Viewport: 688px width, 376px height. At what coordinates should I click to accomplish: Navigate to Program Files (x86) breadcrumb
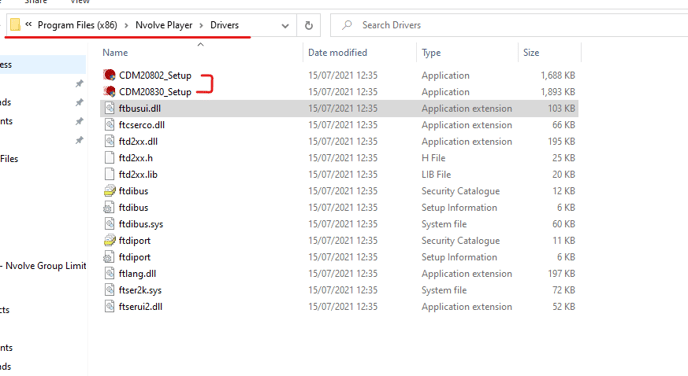77,25
